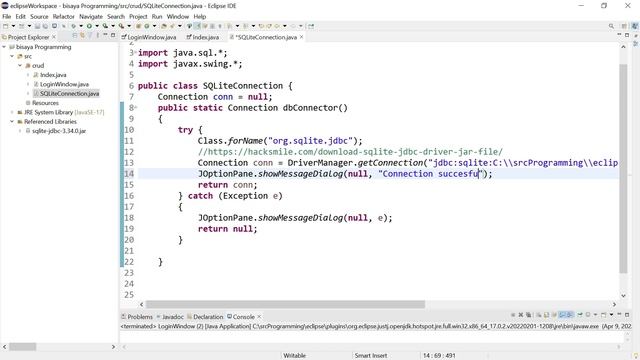
Task: Click the Search magnifier icon at top right
Action: [611, 26]
